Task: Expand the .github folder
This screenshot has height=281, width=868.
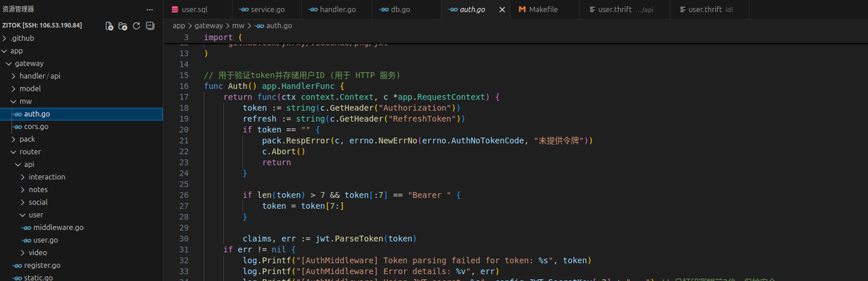Action: tap(81, 38)
